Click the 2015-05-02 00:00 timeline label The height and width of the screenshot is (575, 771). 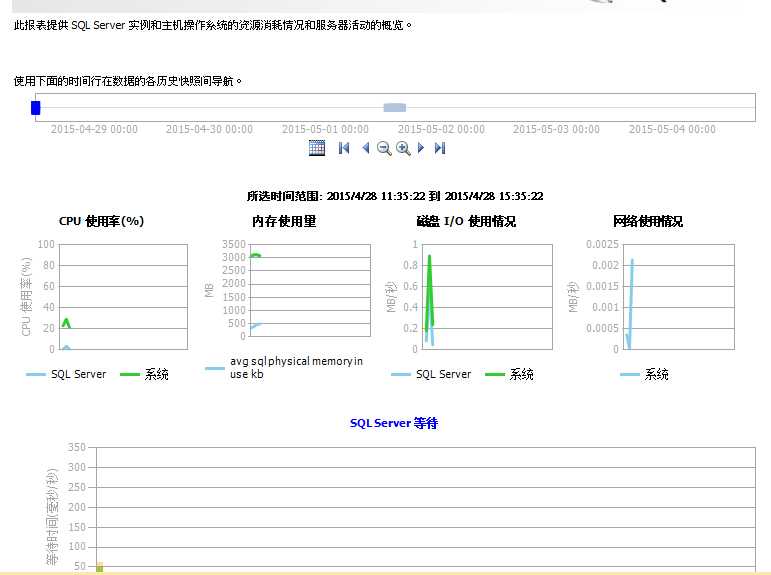click(441, 129)
